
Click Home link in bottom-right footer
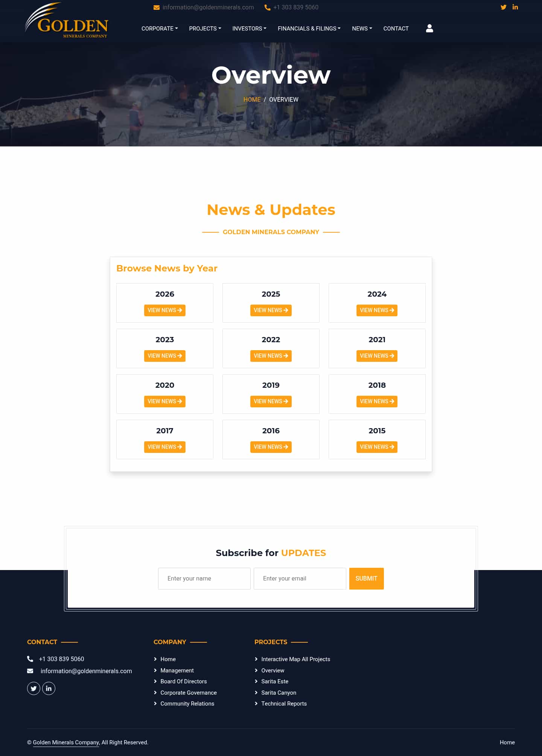click(507, 742)
